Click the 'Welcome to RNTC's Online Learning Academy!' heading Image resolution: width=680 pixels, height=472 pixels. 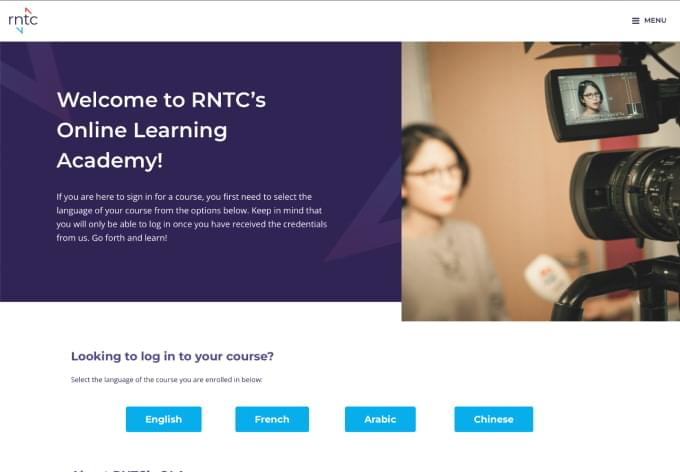click(x=161, y=130)
